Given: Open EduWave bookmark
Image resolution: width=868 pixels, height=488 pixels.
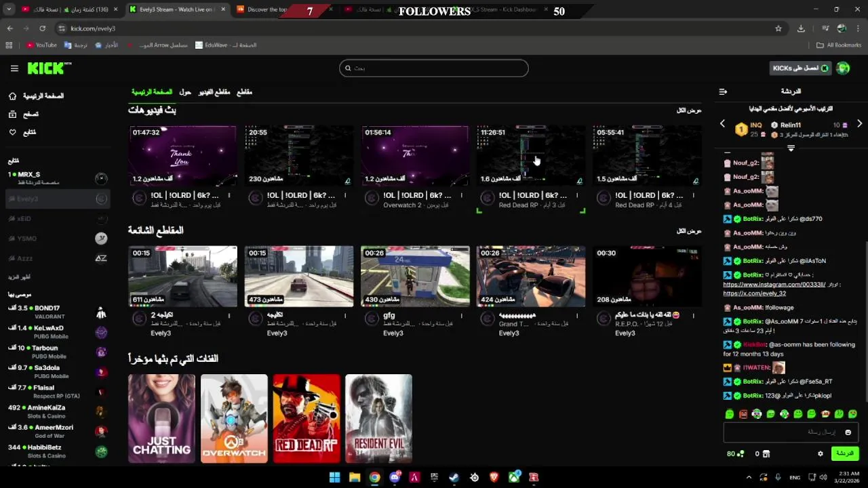Looking at the screenshot, I should [226, 45].
